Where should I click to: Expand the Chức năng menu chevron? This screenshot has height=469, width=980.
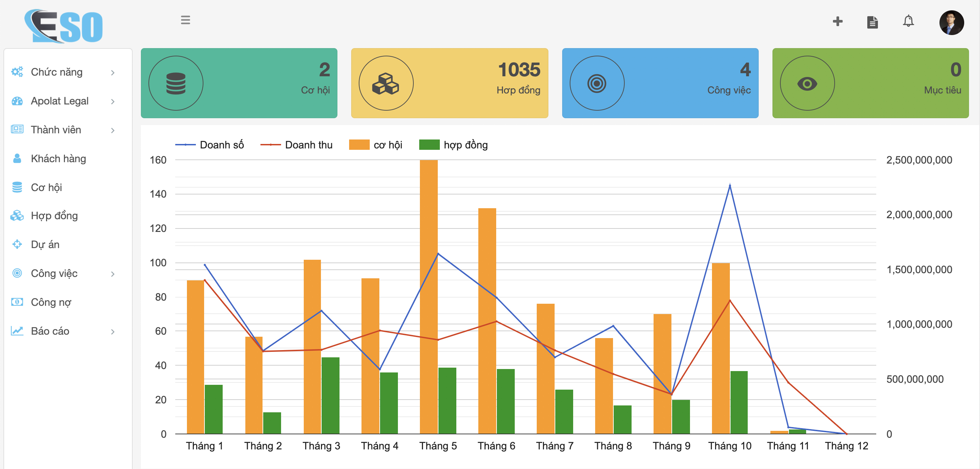coord(113,72)
